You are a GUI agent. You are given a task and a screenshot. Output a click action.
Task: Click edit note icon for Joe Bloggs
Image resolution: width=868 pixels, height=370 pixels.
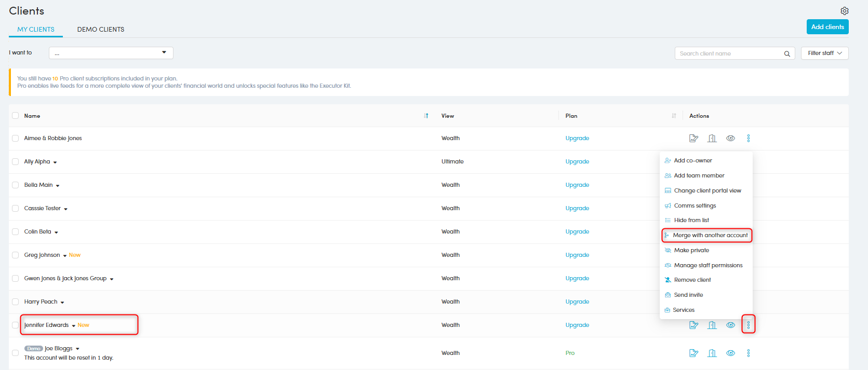[x=693, y=353]
